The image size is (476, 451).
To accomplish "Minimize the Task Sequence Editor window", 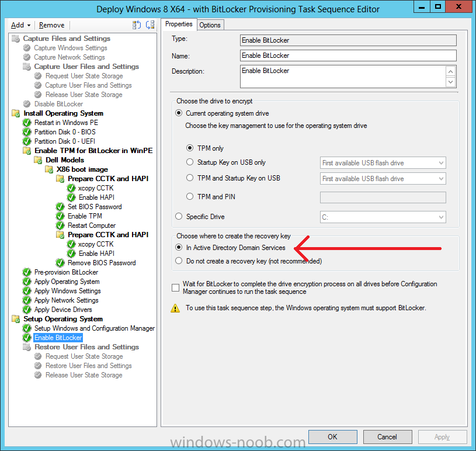I will [422, 7].
